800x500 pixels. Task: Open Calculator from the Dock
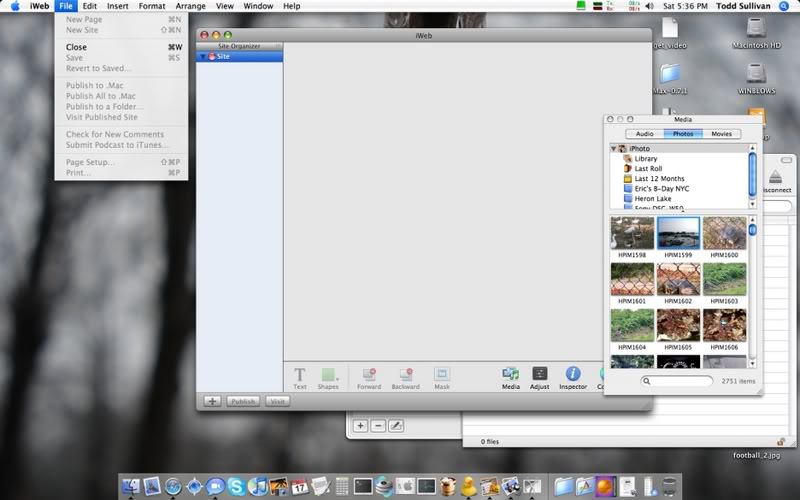pyautogui.click(x=342, y=487)
